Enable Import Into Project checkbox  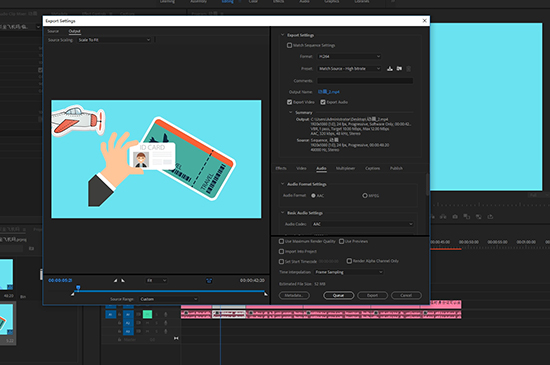pyautogui.click(x=281, y=251)
